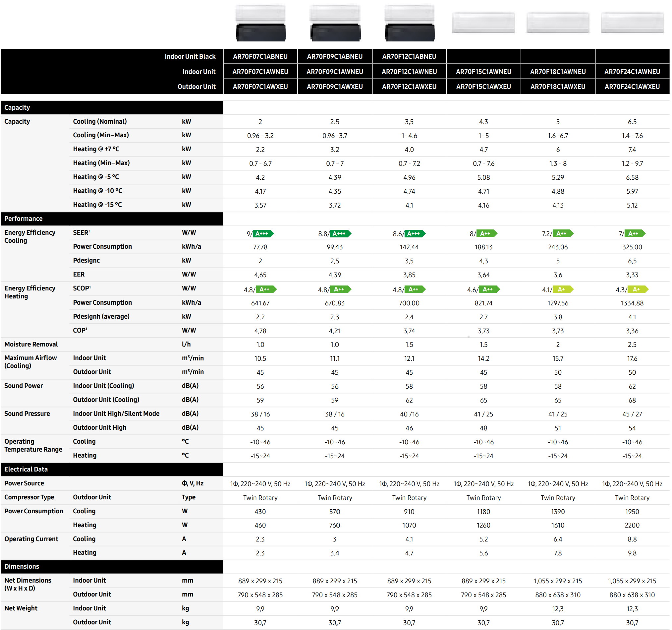Click model cell AR70F09C1AWNEU
Viewport: 672px width, 630px height.
pos(335,72)
